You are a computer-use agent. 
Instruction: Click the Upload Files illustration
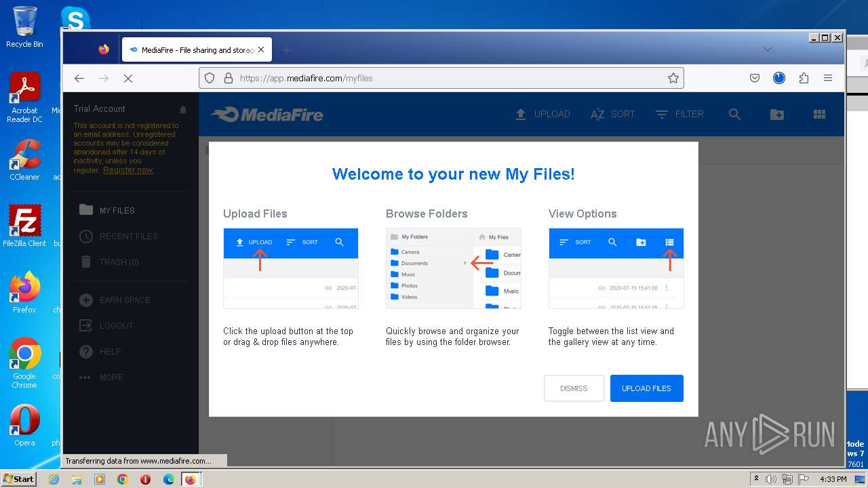click(290, 268)
